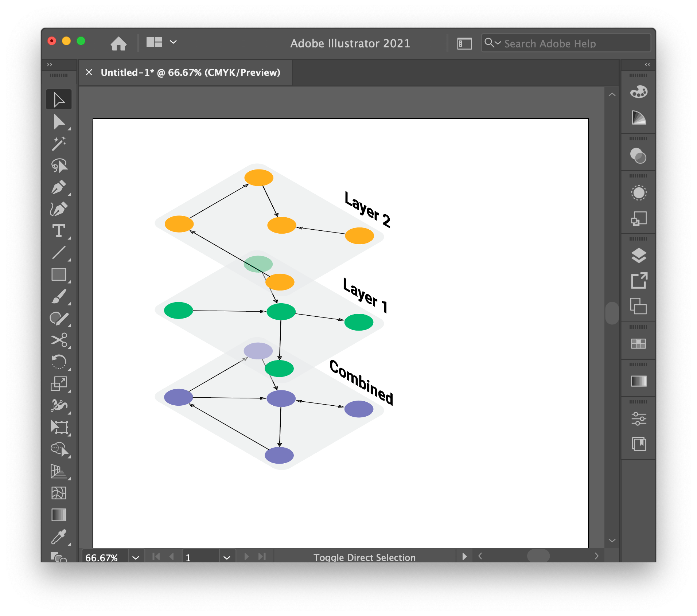The height and width of the screenshot is (616, 697).
Task: Select the Rotate tool
Action: point(59,362)
